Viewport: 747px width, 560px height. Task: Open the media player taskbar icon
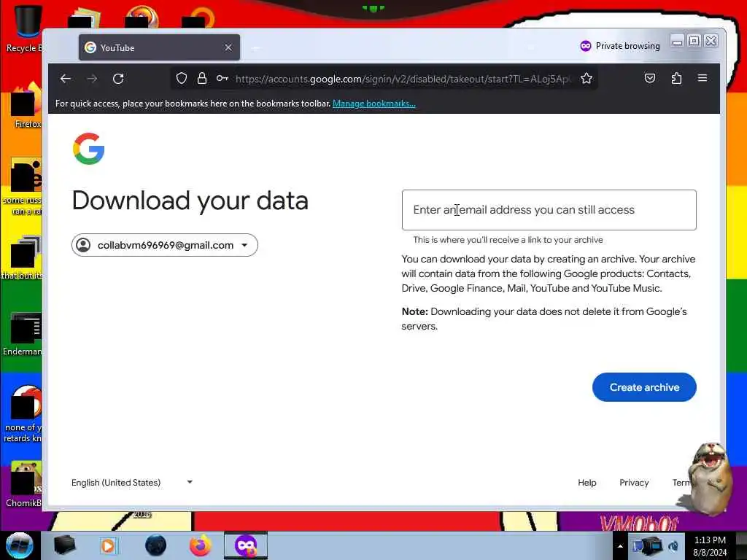(x=109, y=545)
